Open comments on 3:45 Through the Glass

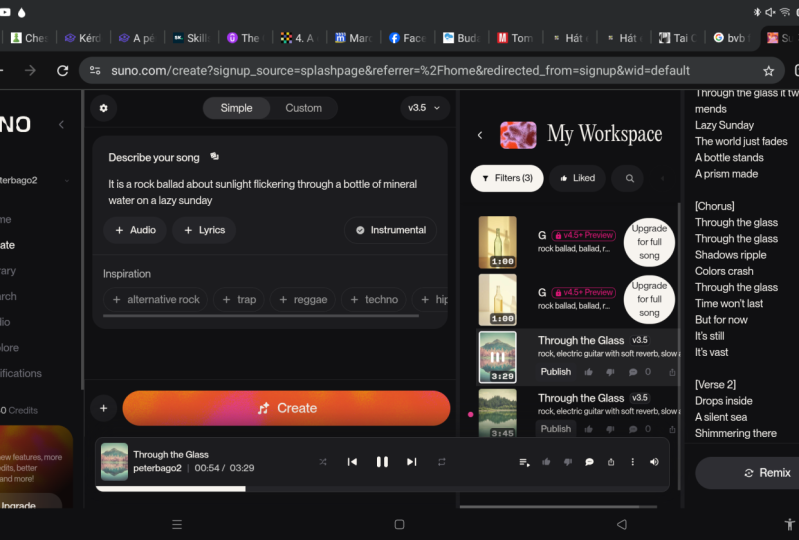633,429
